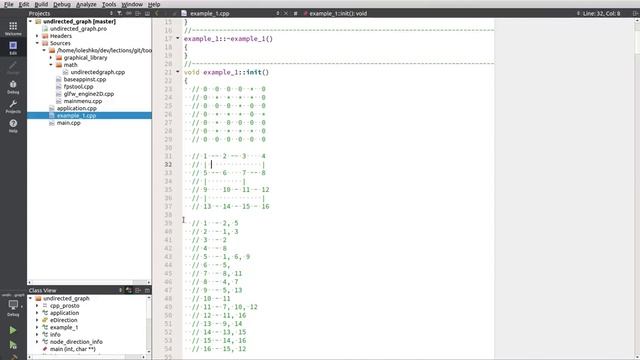The width and height of the screenshot is (640, 360).
Task: Select main.cpp in the project tree
Action: click(x=69, y=123)
